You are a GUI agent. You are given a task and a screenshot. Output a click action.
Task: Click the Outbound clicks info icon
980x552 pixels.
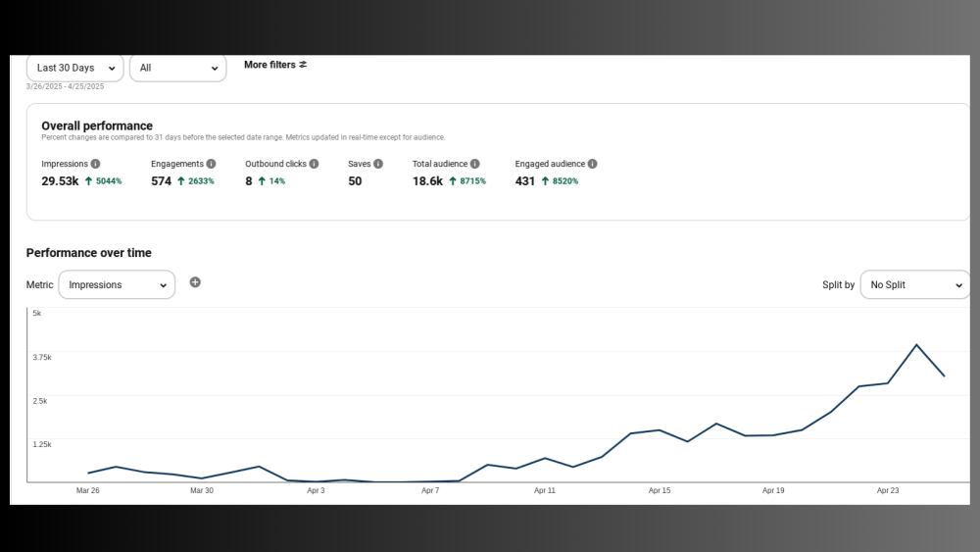click(x=314, y=164)
